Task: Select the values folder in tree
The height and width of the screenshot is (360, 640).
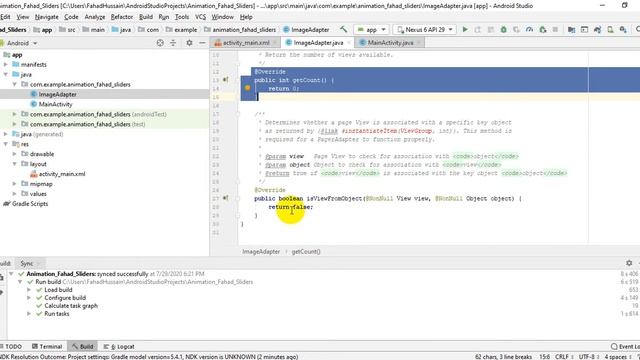Action: tap(38, 193)
